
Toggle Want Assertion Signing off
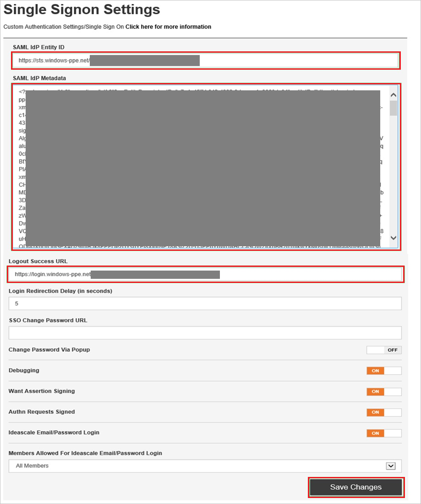click(383, 392)
